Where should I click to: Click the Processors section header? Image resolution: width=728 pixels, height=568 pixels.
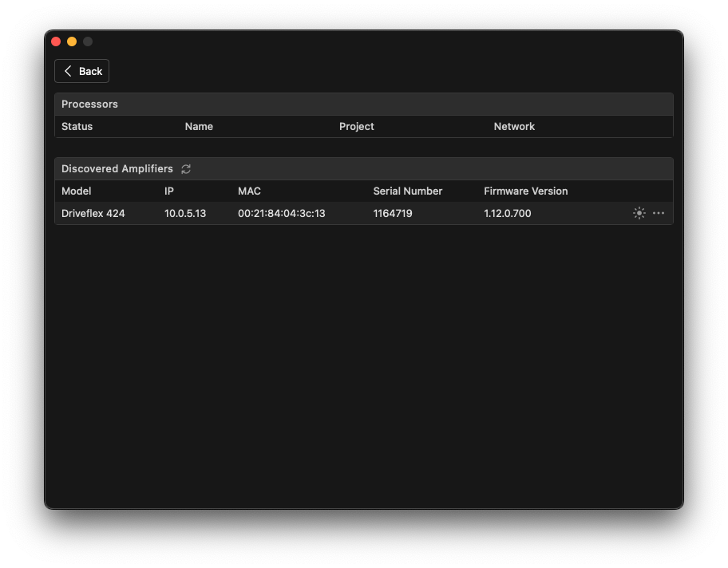pyautogui.click(x=89, y=104)
